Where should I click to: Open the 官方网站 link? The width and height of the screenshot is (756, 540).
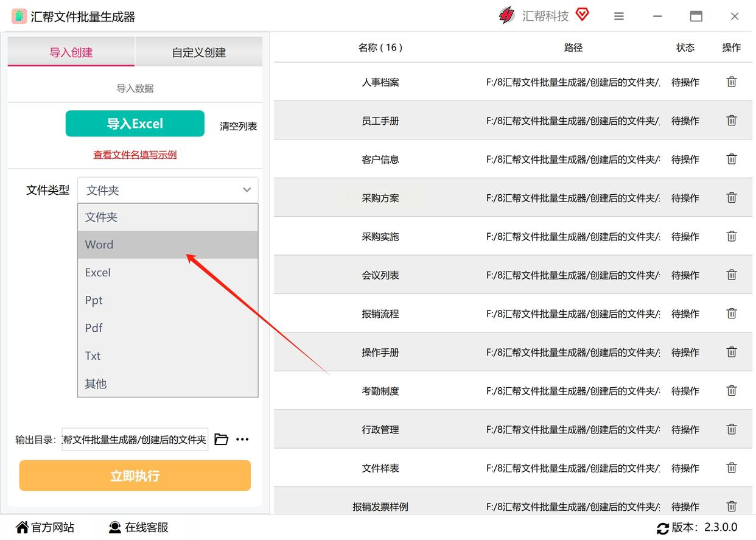tap(45, 527)
